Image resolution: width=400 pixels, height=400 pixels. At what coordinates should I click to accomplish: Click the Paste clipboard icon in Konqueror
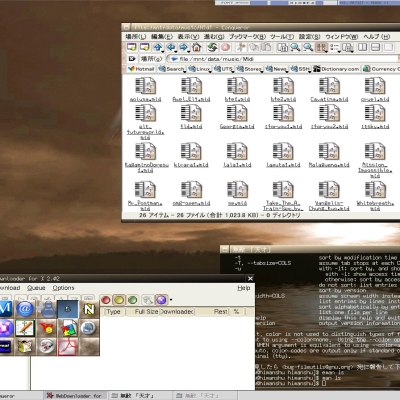click(x=266, y=47)
